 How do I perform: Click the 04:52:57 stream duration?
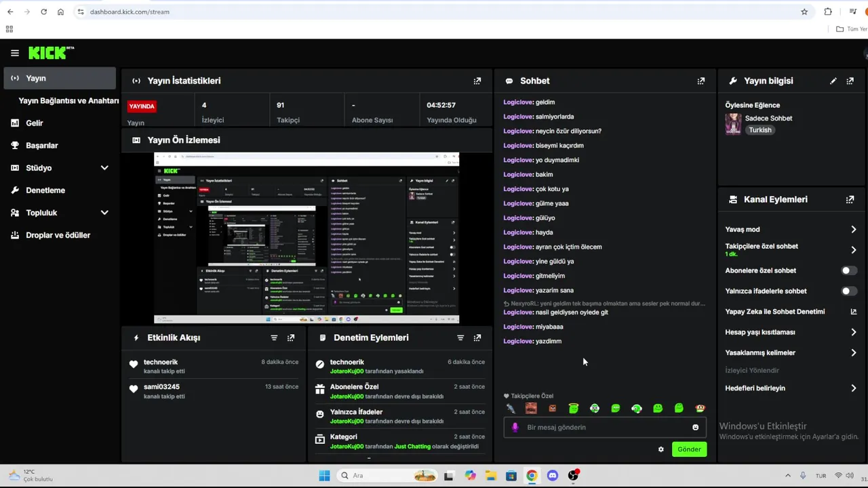(x=441, y=105)
